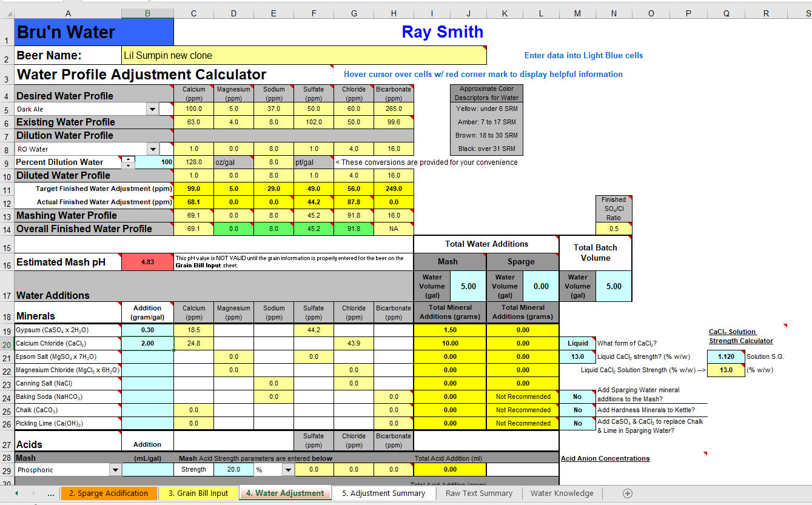Viewport: 812px width, 505px height.
Task: Click the Mash acid Strength value 20.0
Action: [233, 469]
